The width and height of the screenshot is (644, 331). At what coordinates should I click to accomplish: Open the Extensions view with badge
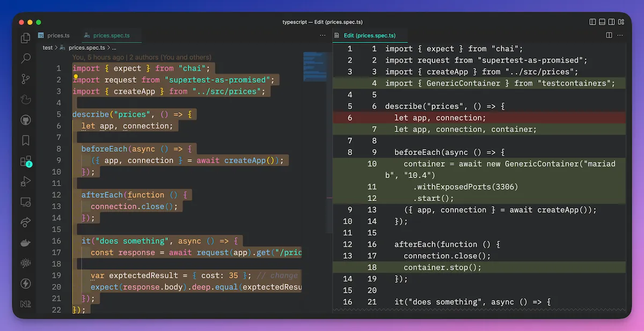coord(25,161)
